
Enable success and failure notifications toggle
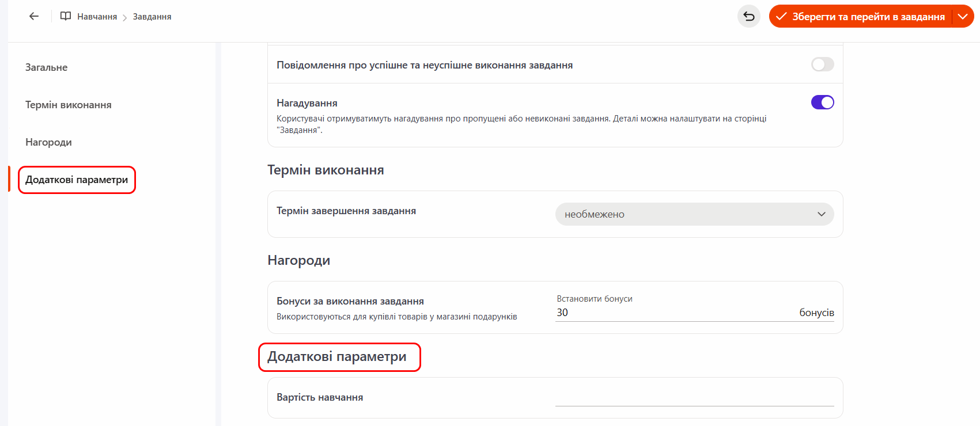click(x=822, y=64)
